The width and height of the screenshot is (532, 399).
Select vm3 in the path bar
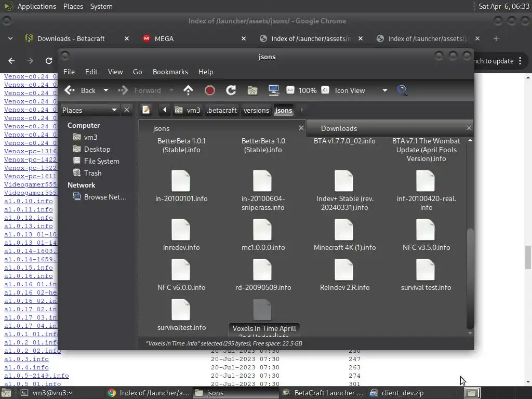188,110
